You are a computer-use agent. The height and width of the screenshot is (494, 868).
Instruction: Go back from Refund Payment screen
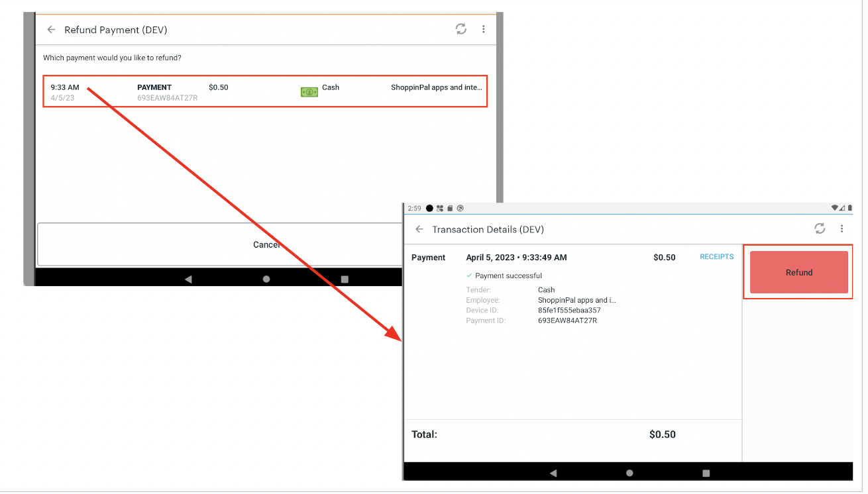click(51, 30)
